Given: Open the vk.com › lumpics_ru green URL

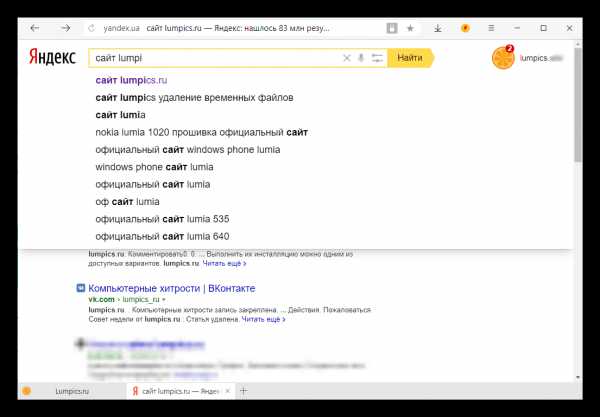Looking at the screenshot, I should 124,299.
